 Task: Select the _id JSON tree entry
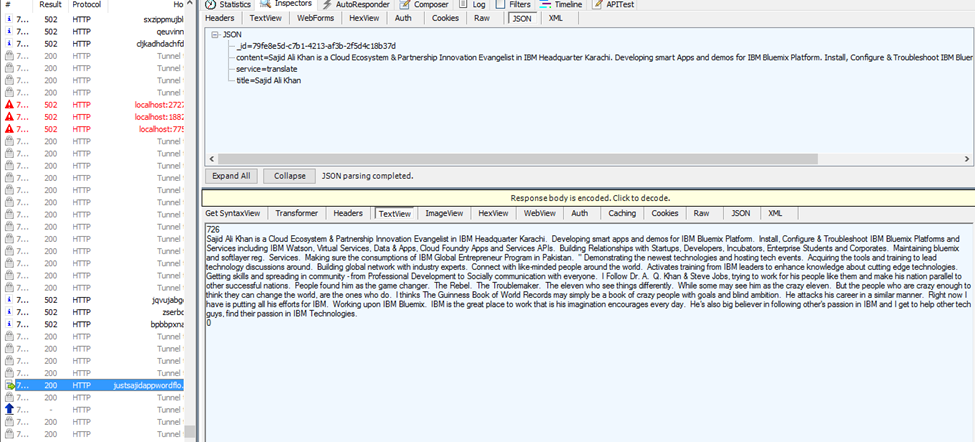click(316, 46)
